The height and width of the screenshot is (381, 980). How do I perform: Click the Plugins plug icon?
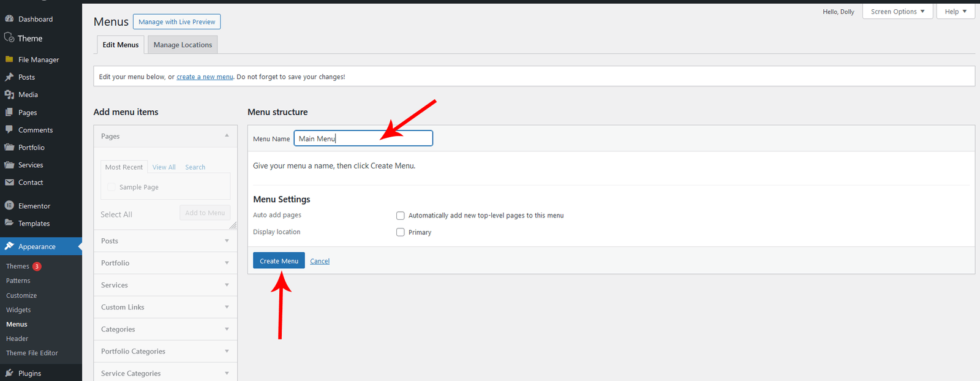point(9,373)
